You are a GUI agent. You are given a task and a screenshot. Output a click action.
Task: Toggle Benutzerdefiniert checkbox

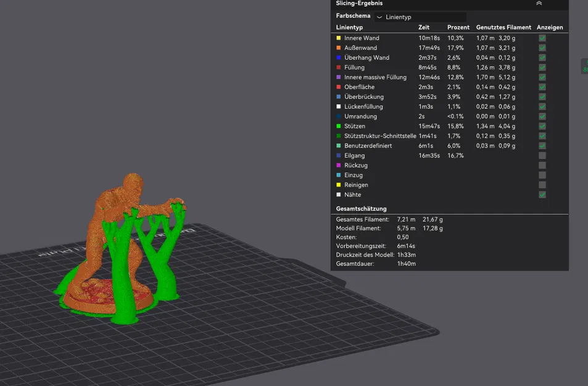[542, 145]
